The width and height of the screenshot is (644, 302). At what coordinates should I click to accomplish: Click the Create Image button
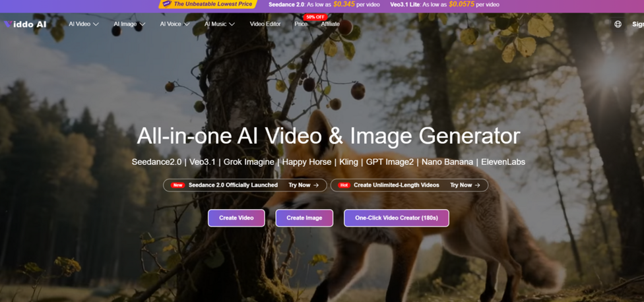pos(304,218)
